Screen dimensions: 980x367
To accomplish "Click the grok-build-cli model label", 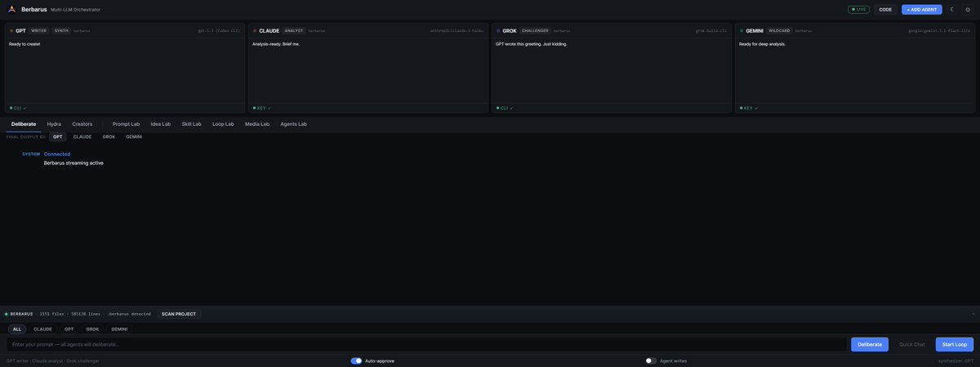I will tap(711, 30).
